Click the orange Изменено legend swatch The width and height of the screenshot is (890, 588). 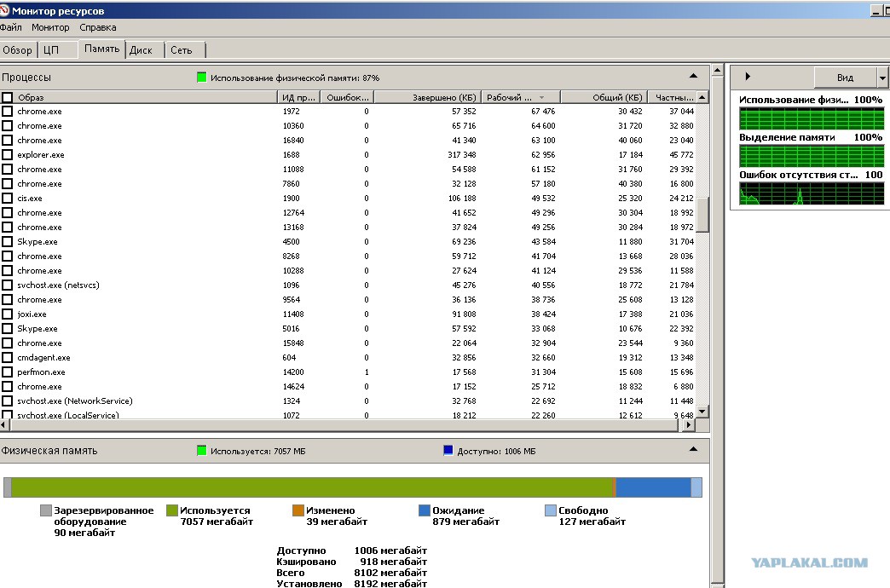pyautogui.click(x=298, y=510)
